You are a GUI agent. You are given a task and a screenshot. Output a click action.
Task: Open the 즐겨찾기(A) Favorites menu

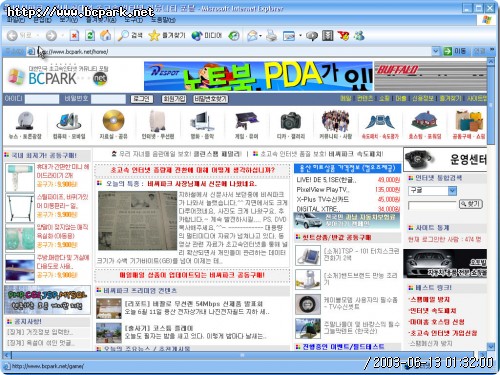point(101,20)
